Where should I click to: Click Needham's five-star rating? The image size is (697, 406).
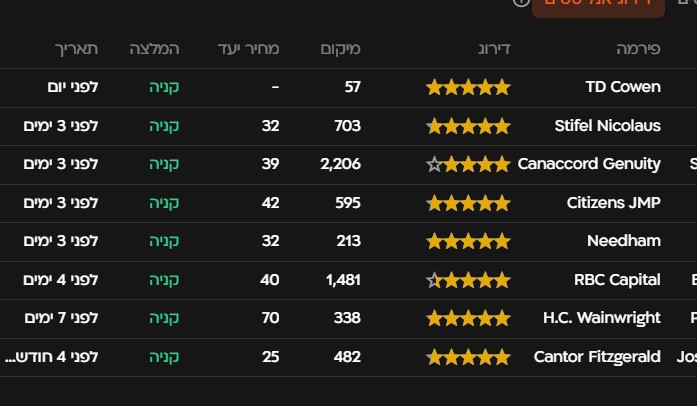click(468, 241)
